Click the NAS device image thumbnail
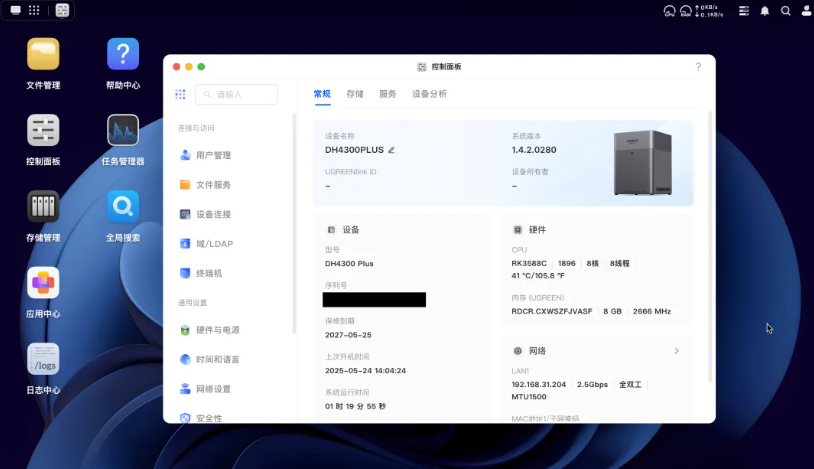 pyautogui.click(x=643, y=163)
